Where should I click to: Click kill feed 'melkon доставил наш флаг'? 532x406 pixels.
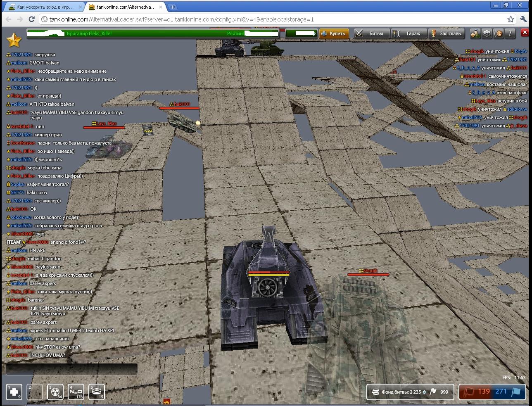point(496,84)
